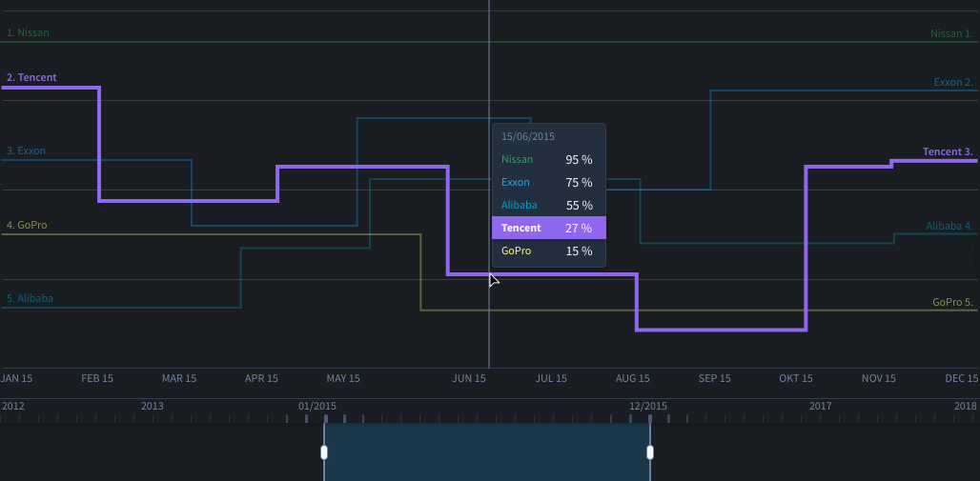This screenshot has height=481, width=980.
Task: Click the '3. Exxon' left series label
Action: point(26,151)
